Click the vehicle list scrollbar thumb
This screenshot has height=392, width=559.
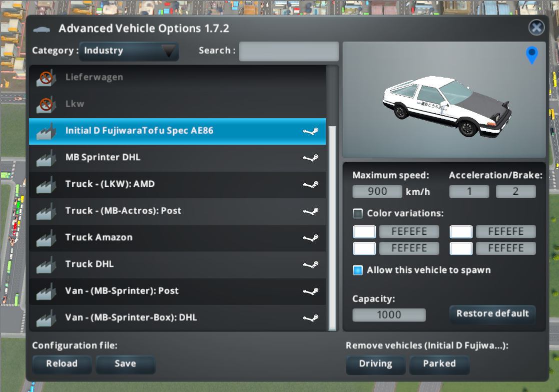(x=332, y=228)
